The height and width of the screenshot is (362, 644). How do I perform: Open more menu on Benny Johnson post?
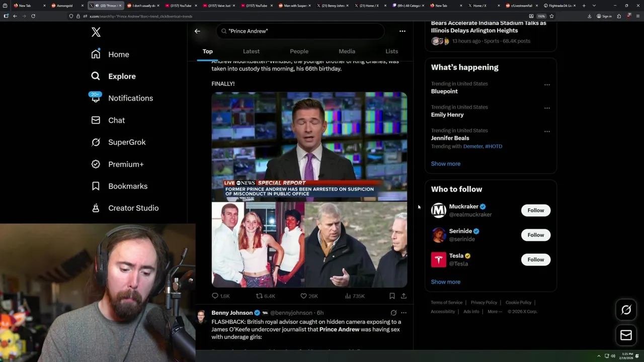coord(404,313)
